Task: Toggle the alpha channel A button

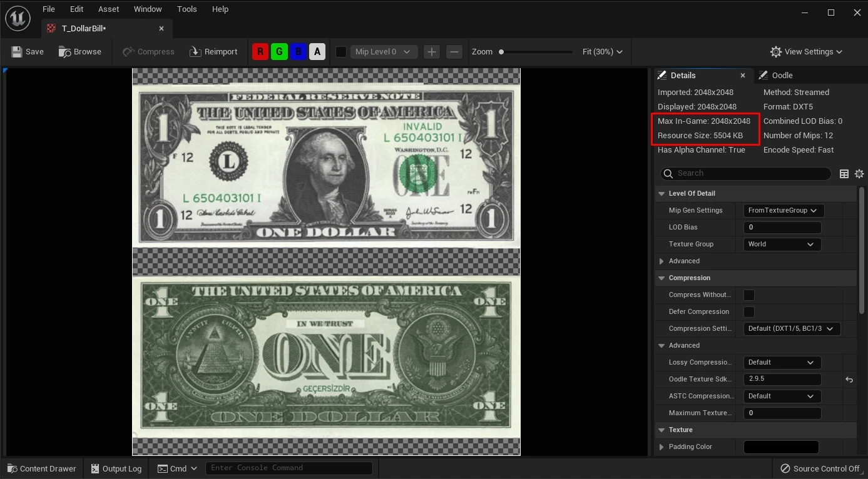Action: point(317,52)
